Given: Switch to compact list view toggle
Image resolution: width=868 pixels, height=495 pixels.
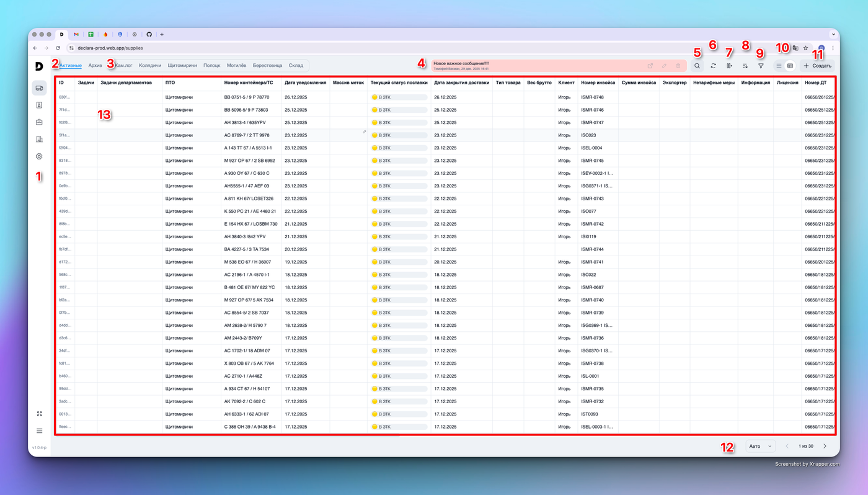Looking at the screenshot, I should tap(779, 66).
